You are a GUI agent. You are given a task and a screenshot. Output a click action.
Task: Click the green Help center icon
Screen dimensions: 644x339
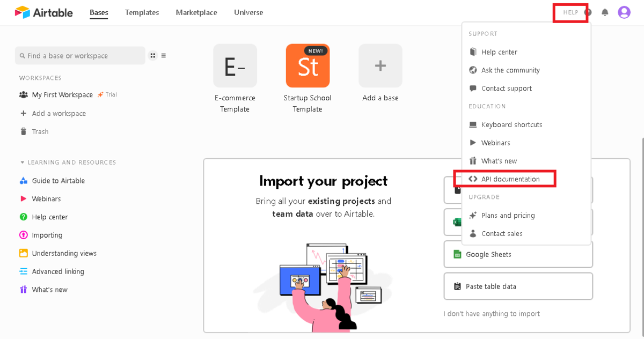(x=23, y=217)
